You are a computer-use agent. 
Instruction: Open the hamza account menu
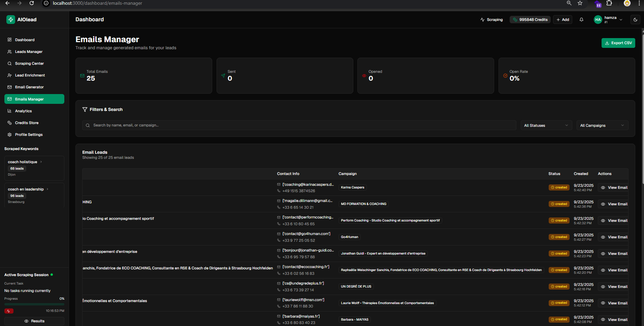click(x=608, y=20)
